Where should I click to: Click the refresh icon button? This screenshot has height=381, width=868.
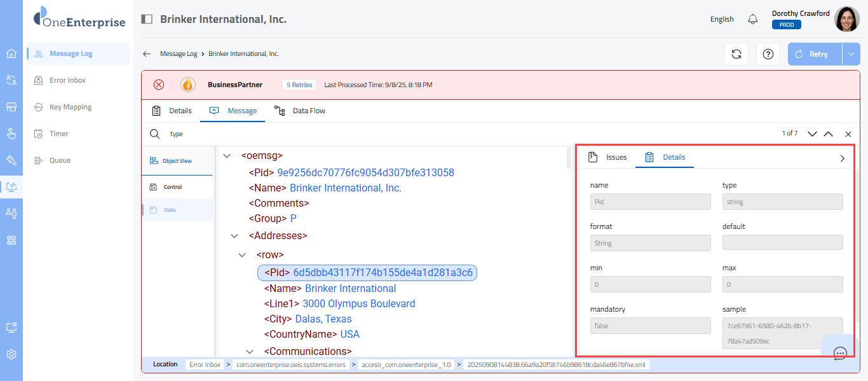[x=736, y=54]
